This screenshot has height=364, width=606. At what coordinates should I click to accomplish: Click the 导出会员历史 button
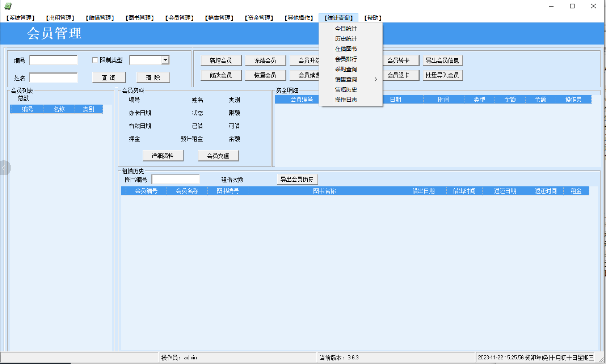pos(298,180)
